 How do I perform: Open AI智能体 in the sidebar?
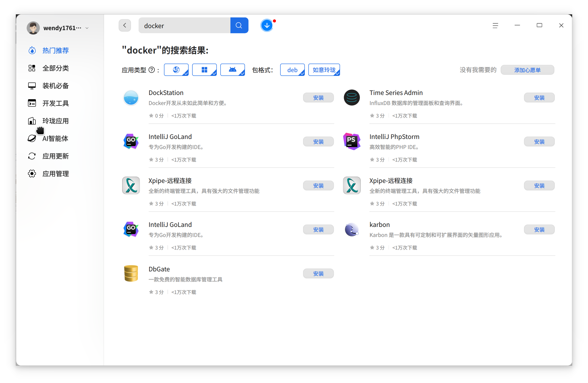[56, 138]
